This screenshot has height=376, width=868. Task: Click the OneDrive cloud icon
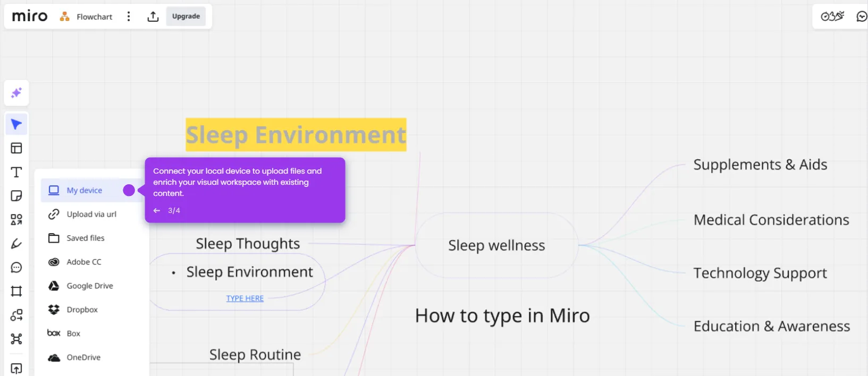[54, 357]
